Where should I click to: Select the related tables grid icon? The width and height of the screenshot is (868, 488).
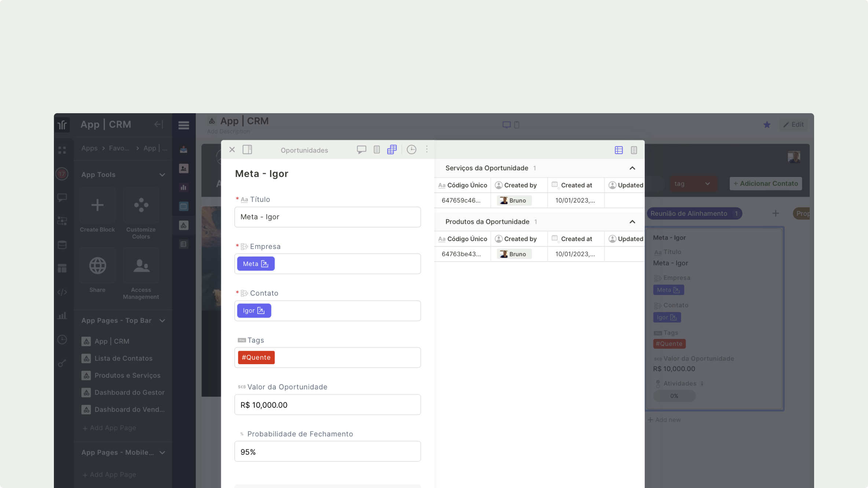[392, 149]
